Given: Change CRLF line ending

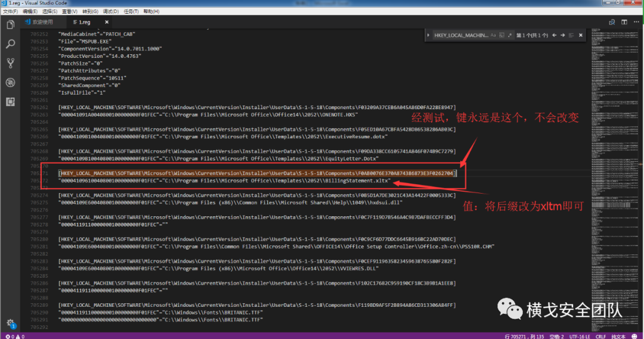Looking at the screenshot, I should click(x=600, y=336).
